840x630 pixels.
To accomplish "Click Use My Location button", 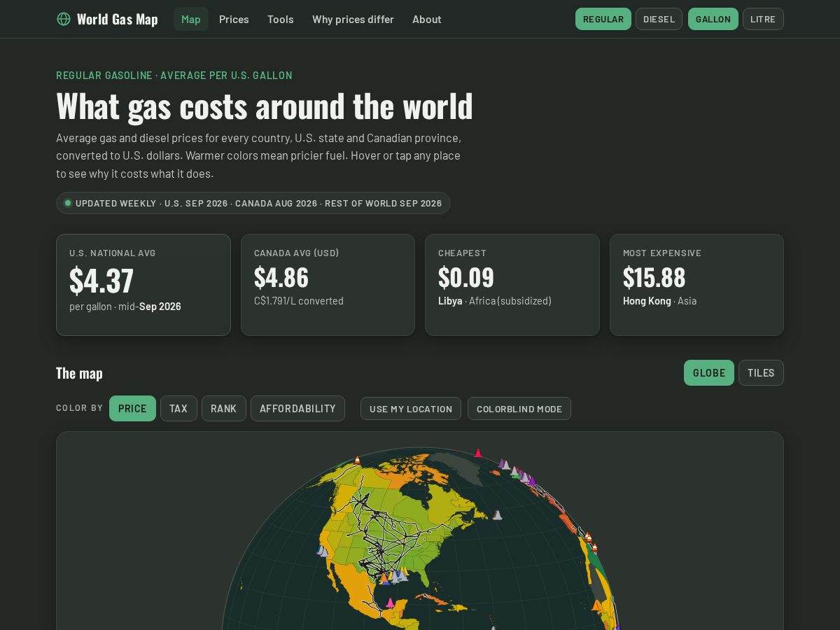I will [411, 409].
